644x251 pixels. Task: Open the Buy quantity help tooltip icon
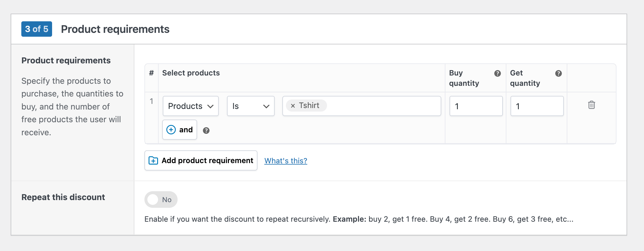point(498,73)
